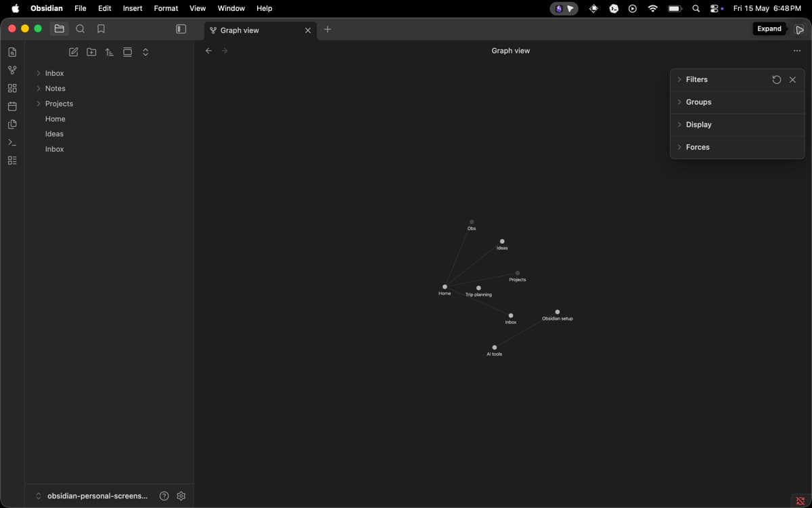
Task: Expand the Inbox folder
Action: pos(39,73)
